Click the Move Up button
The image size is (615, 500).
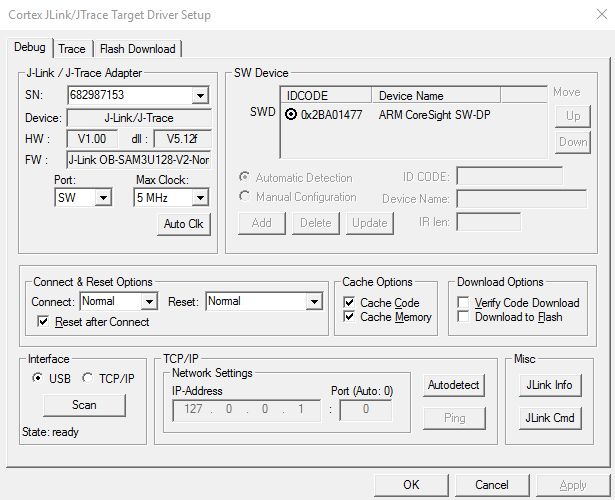[573, 116]
